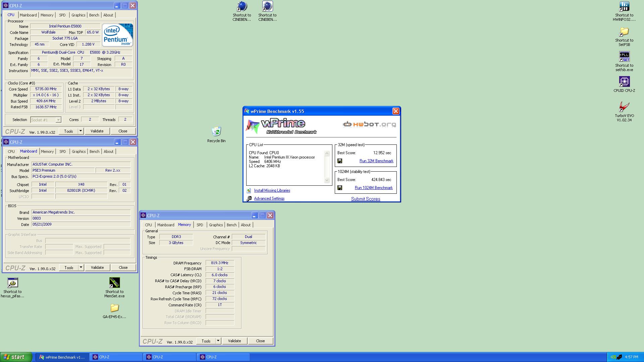
Task: Click Tools button in top CPU-Z window
Action: [x=68, y=131]
